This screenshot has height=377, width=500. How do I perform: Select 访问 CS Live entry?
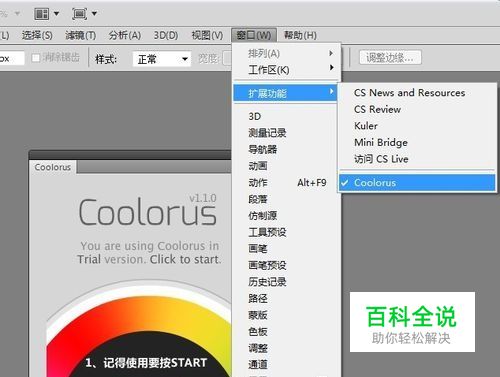417,159
